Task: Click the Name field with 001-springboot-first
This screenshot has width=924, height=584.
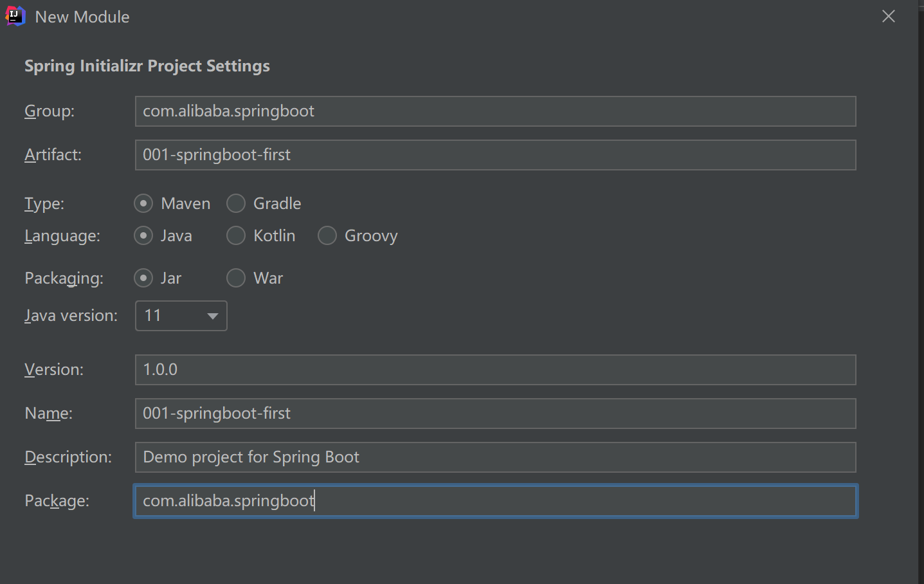Action: tap(495, 414)
